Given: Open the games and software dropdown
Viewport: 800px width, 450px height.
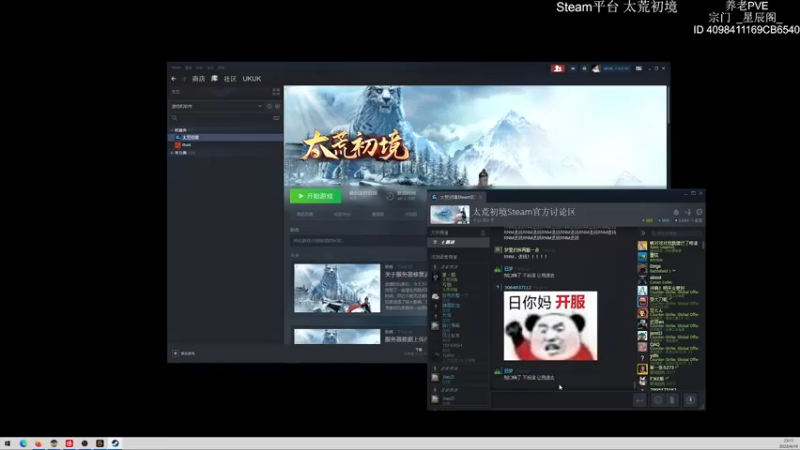Looking at the screenshot, I should click(216, 106).
